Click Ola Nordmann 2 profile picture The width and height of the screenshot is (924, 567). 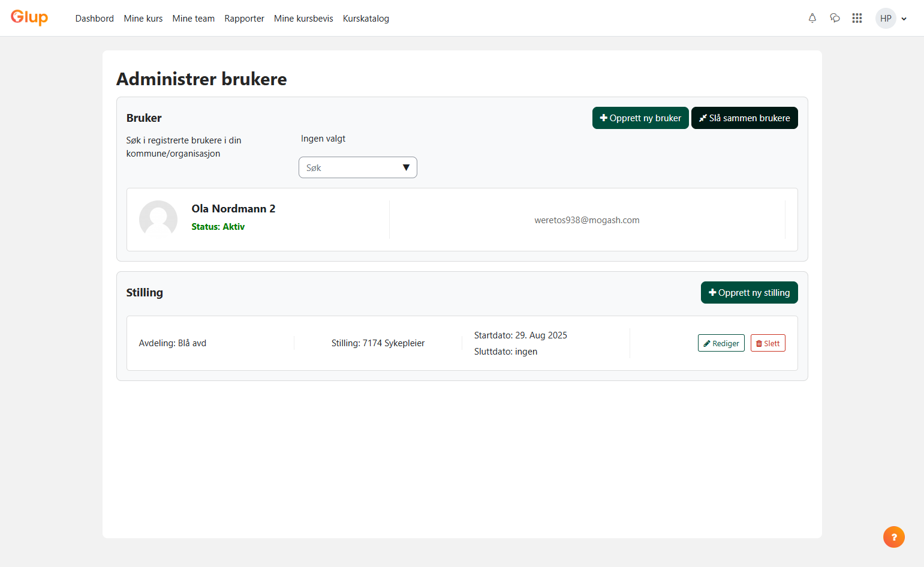(x=158, y=220)
